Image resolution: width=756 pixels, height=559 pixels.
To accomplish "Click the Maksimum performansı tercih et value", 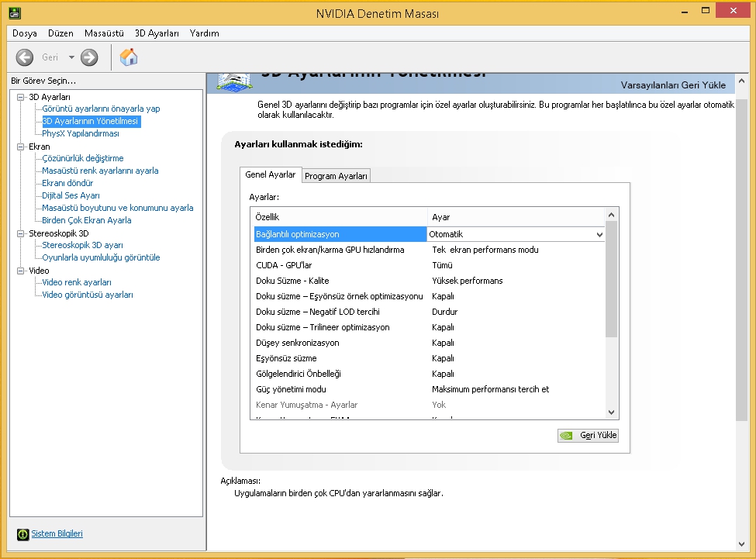I will pyautogui.click(x=490, y=389).
